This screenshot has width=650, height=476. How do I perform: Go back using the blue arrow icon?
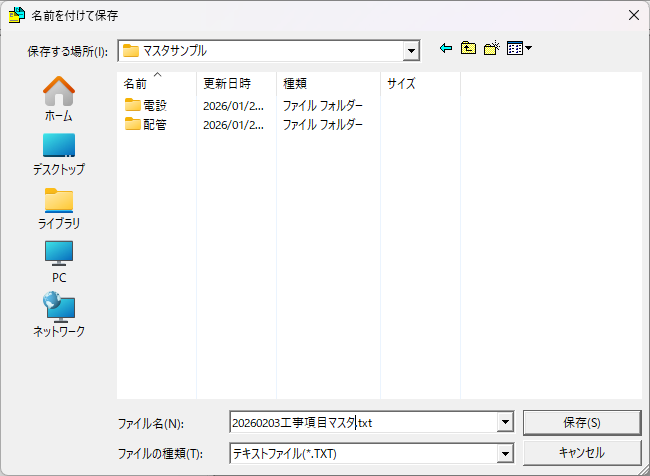click(446, 49)
